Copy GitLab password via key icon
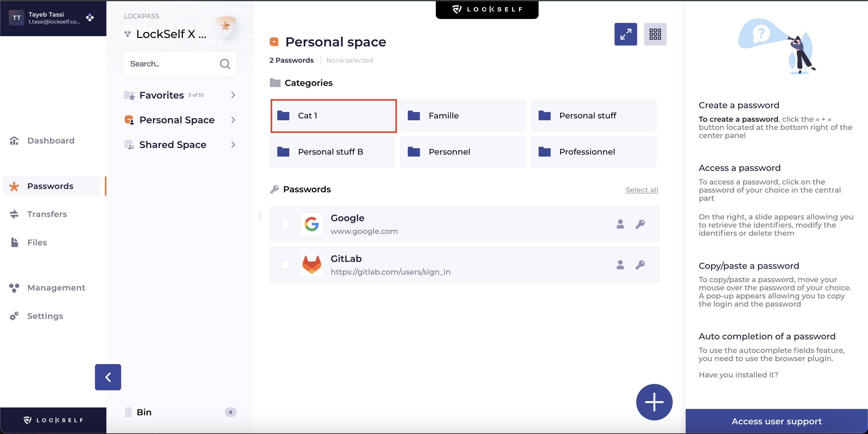The width and height of the screenshot is (868, 434). pos(640,265)
